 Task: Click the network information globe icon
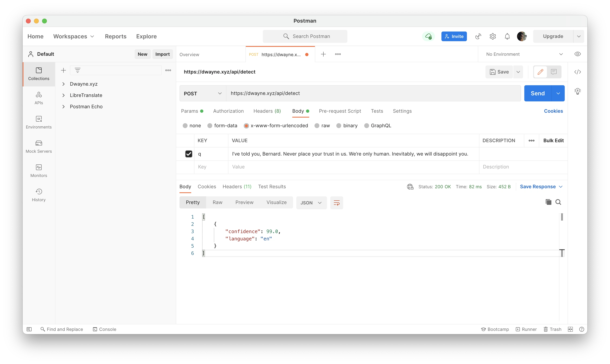[x=410, y=187]
